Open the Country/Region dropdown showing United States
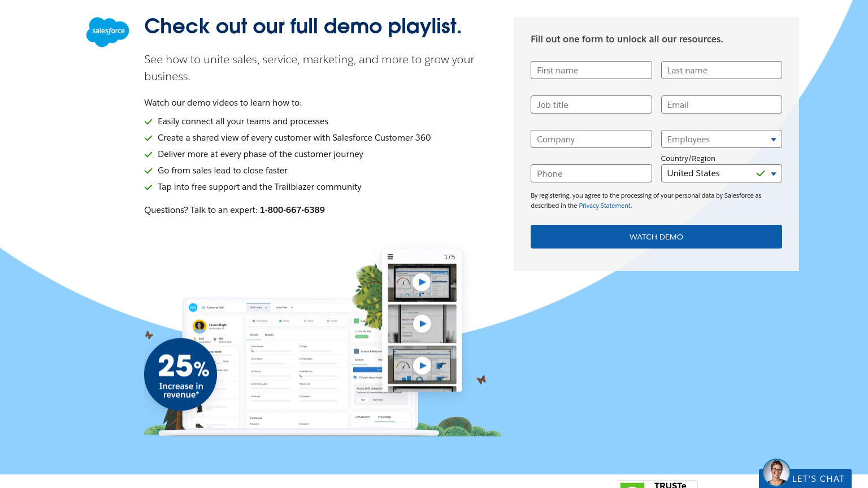 (721, 173)
